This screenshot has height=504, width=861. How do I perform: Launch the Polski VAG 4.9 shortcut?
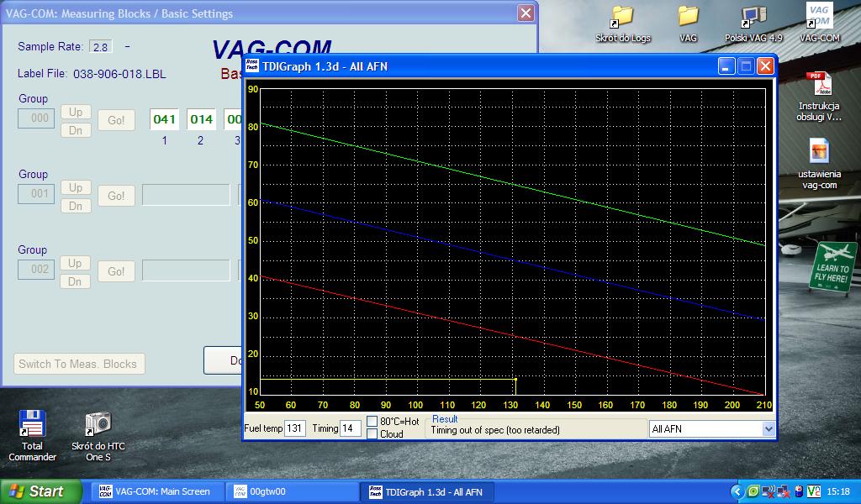point(753,24)
